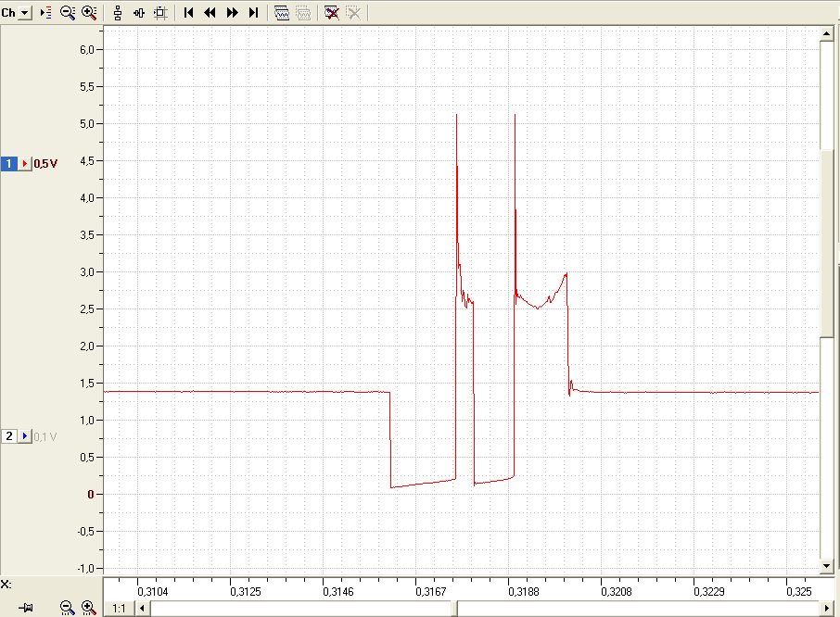Click the 0,1 V scale label

(45, 436)
